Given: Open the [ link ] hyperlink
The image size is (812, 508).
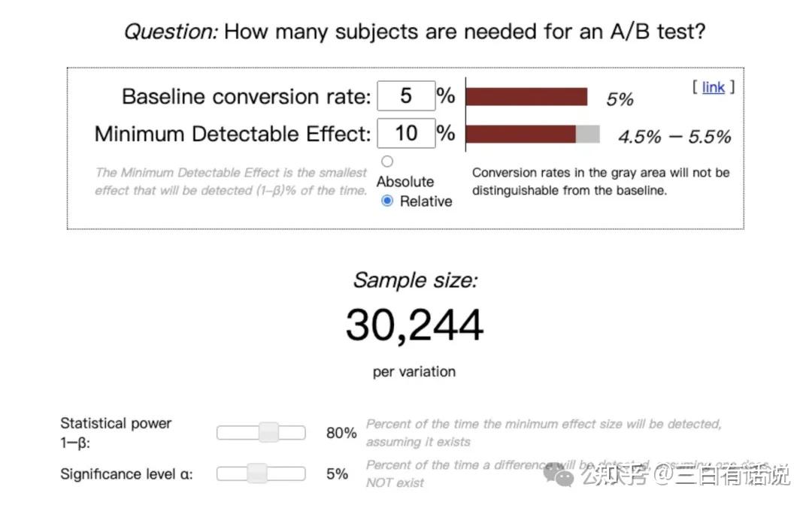Looking at the screenshot, I should 713,87.
